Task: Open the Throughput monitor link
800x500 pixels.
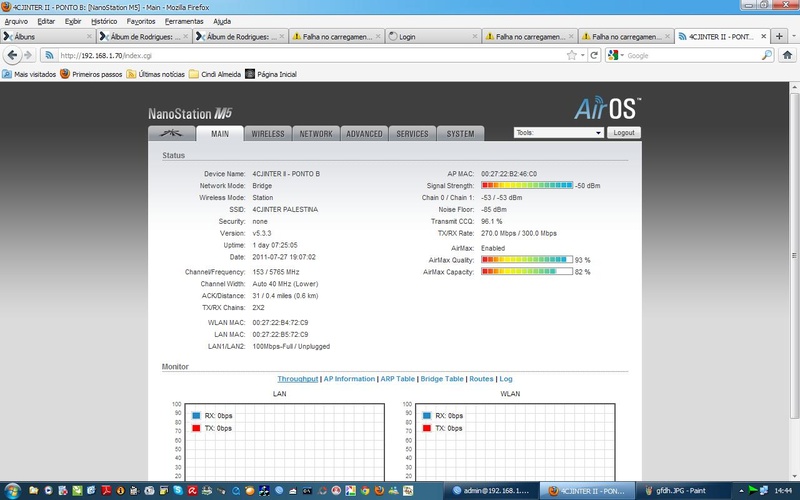Action: (x=297, y=379)
